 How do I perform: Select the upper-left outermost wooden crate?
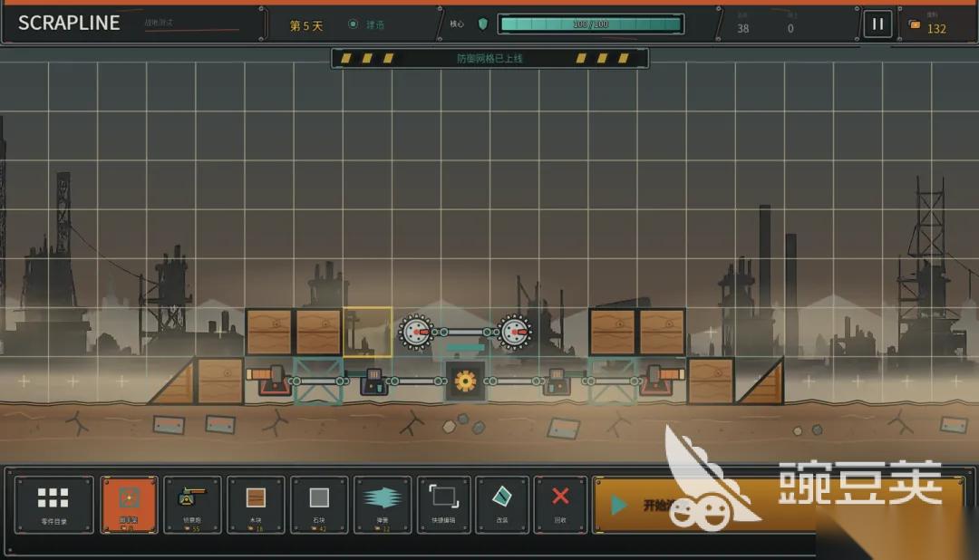269,333
